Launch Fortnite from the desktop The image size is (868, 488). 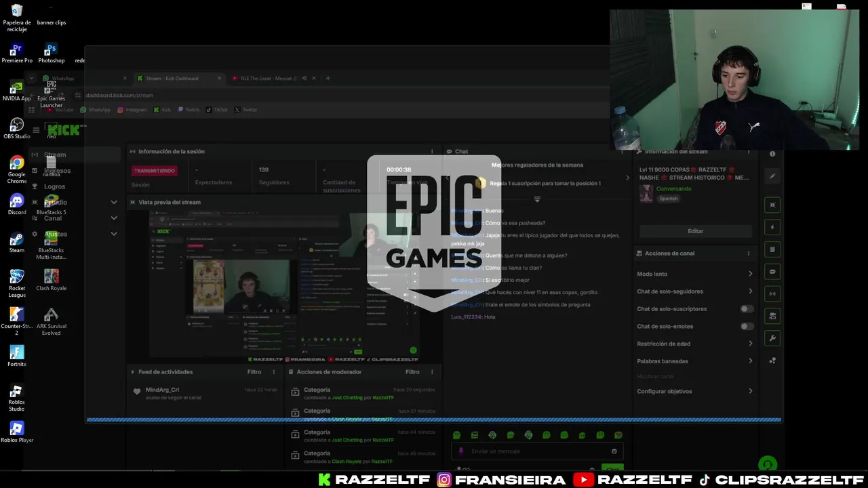(17, 357)
